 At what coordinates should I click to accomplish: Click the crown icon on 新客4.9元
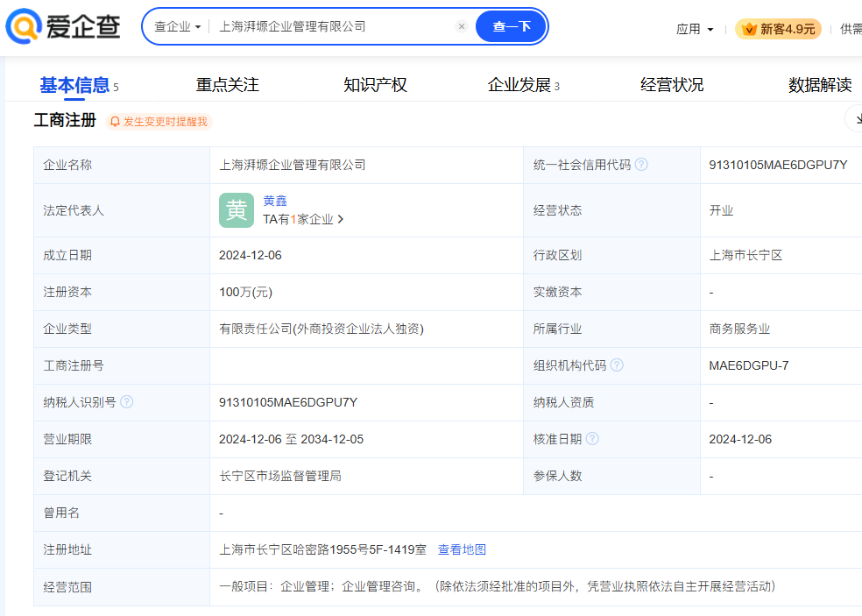(749, 29)
